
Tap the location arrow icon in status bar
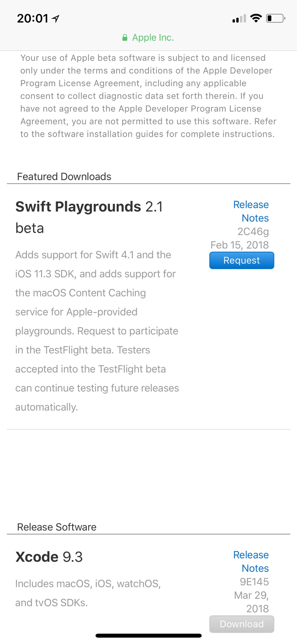click(x=56, y=19)
